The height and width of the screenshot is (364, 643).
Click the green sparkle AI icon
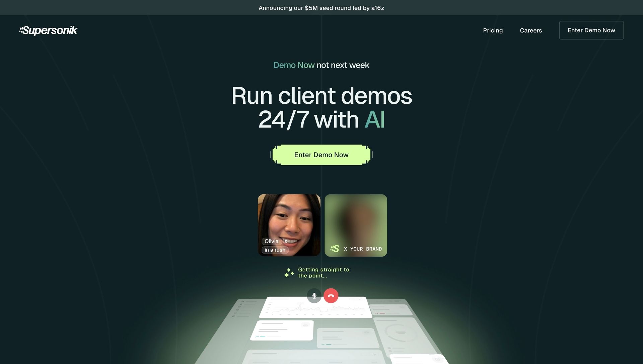(289, 273)
